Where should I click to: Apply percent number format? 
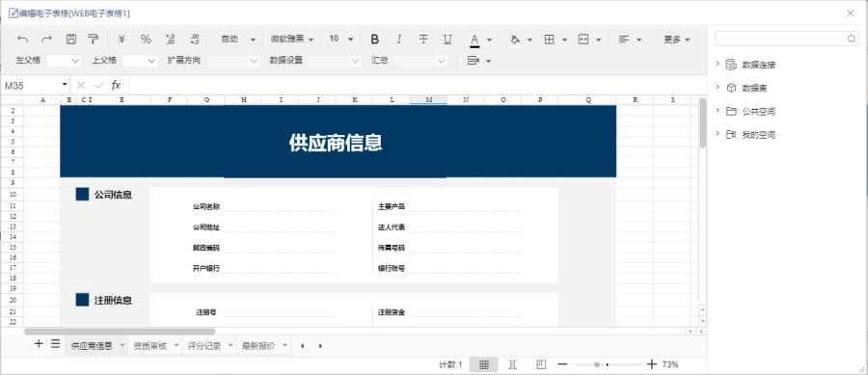[x=146, y=40]
